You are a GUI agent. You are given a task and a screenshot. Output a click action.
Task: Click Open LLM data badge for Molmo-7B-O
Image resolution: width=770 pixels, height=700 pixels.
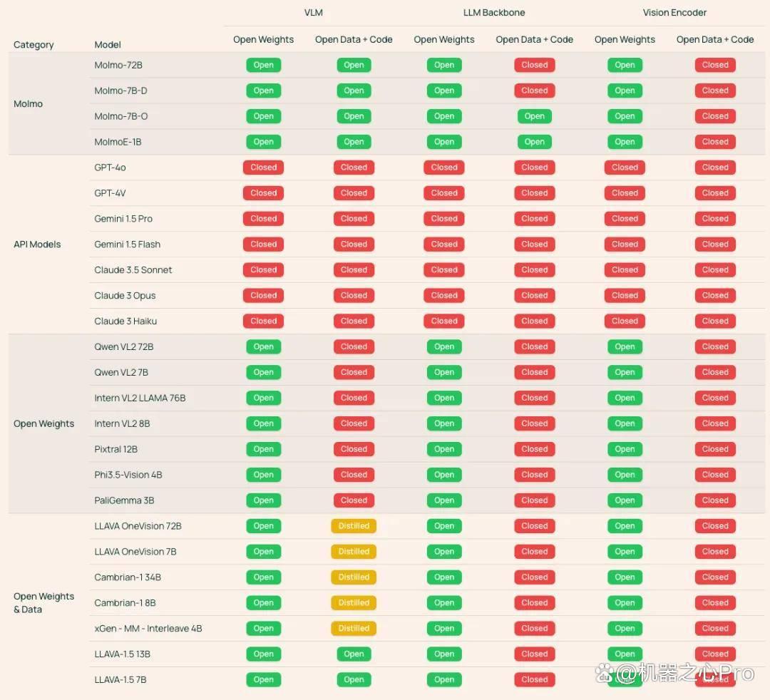coord(534,116)
